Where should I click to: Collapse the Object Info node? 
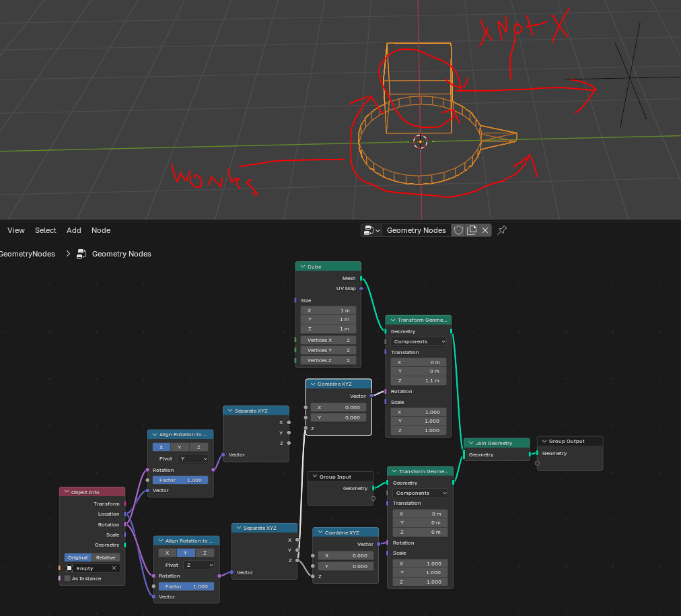point(67,492)
